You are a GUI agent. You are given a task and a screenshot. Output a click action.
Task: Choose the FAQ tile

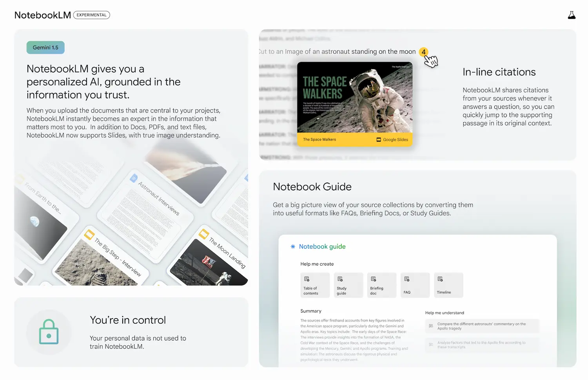pos(415,285)
